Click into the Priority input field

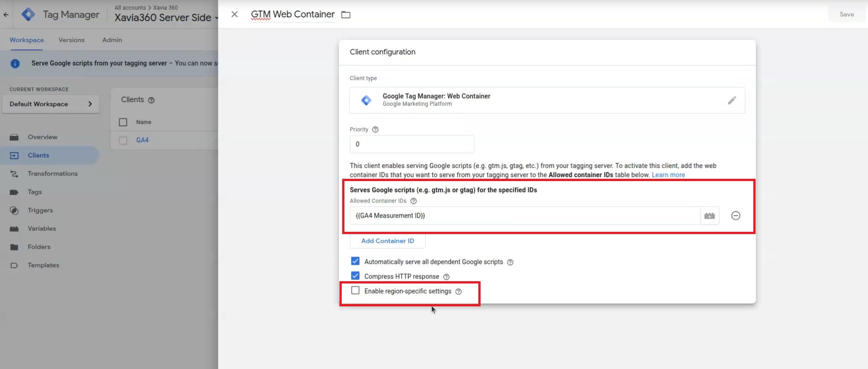412,144
